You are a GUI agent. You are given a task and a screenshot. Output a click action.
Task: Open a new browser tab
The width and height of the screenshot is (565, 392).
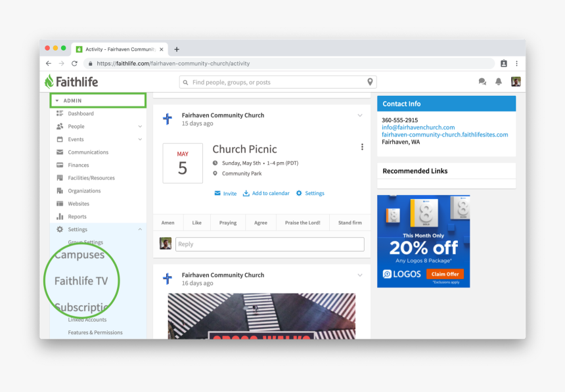point(177,49)
